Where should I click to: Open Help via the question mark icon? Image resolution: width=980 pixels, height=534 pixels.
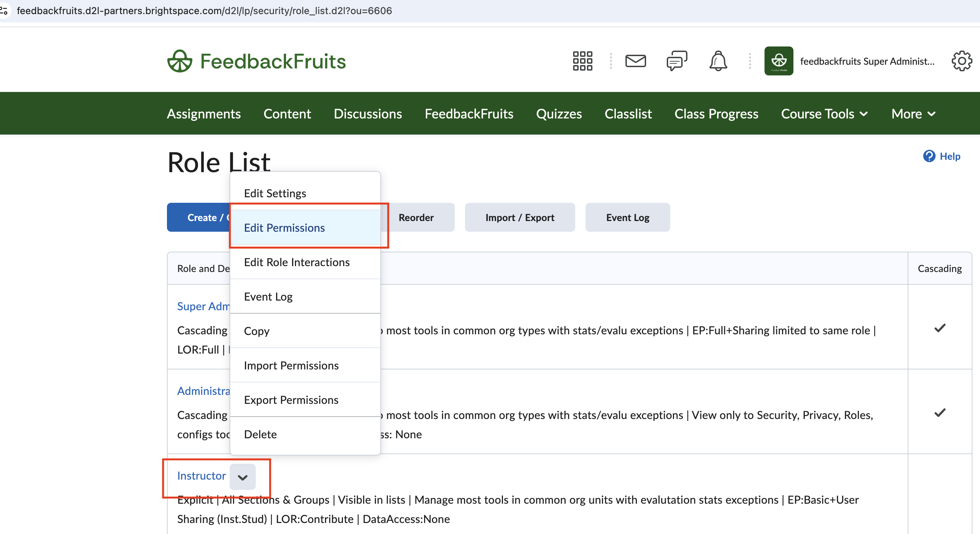click(929, 156)
